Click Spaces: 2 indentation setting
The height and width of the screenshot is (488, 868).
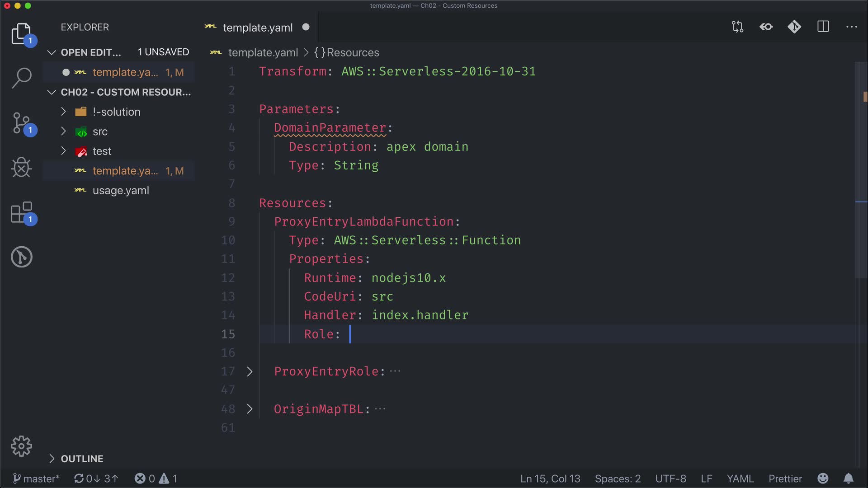tap(618, 479)
